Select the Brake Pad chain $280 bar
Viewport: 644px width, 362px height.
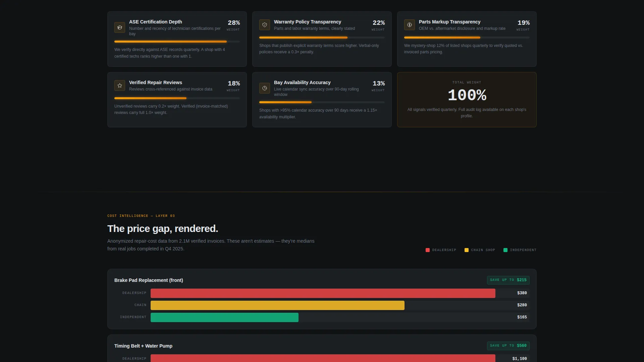[x=277, y=305]
